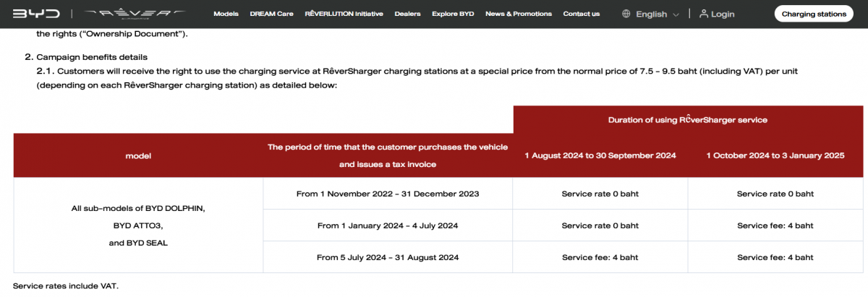Click the Rêver Automotive logo
The height and width of the screenshot is (297, 868).
click(135, 14)
